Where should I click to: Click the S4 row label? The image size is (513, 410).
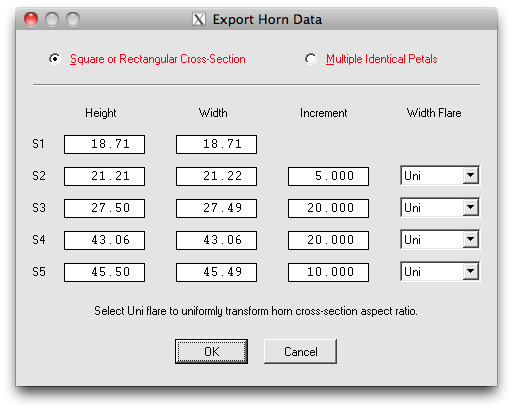point(39,240)
